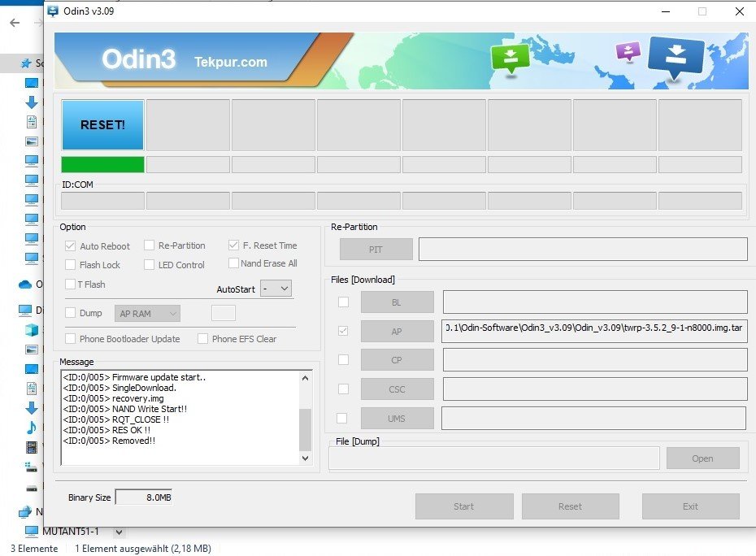Click the 'Removed!!' log line

click(x=109, y=441)
